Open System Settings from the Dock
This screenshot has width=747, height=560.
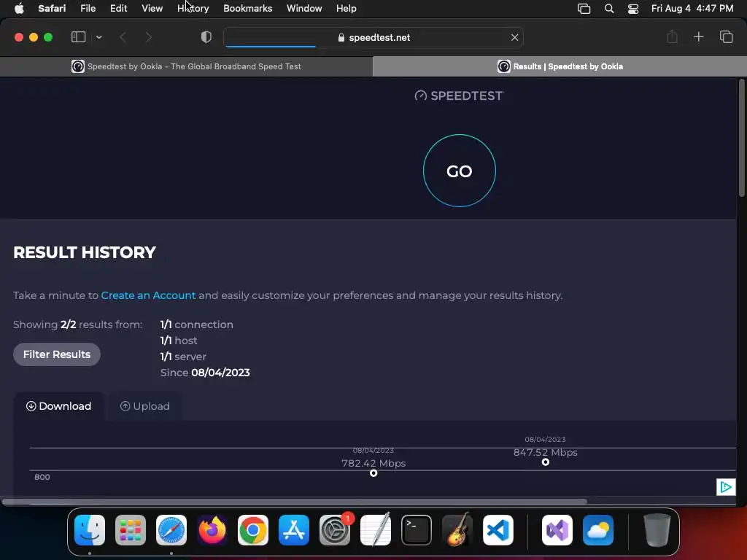pos(335,530)
